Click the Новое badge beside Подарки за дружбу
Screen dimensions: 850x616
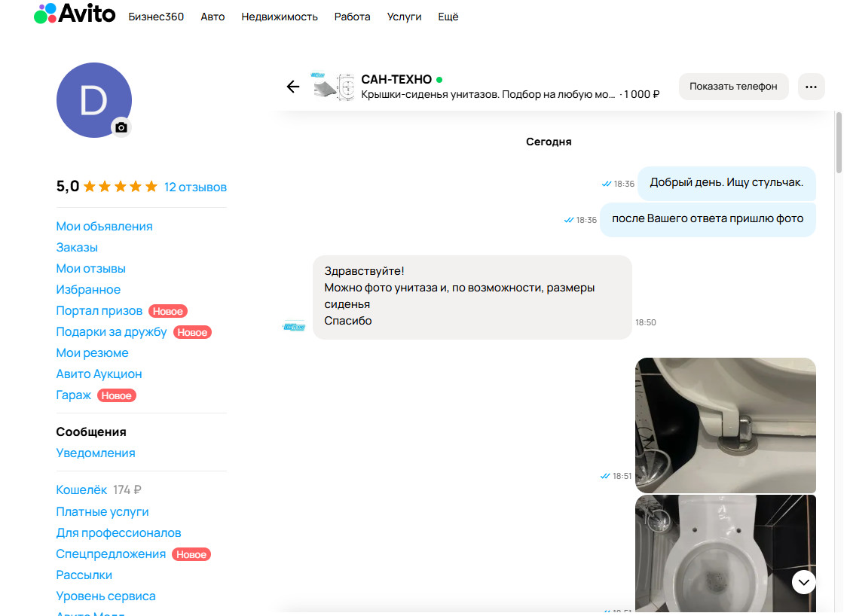pos(192,333)
